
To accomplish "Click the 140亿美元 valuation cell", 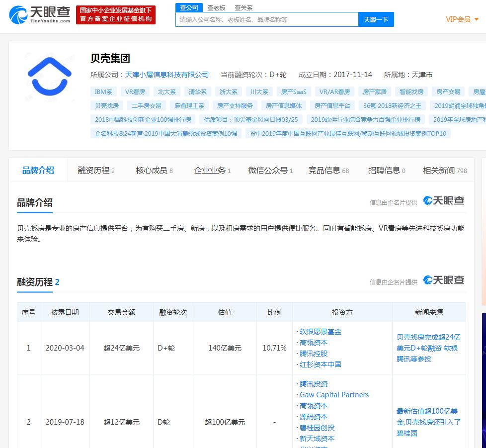I will (225, 348).
